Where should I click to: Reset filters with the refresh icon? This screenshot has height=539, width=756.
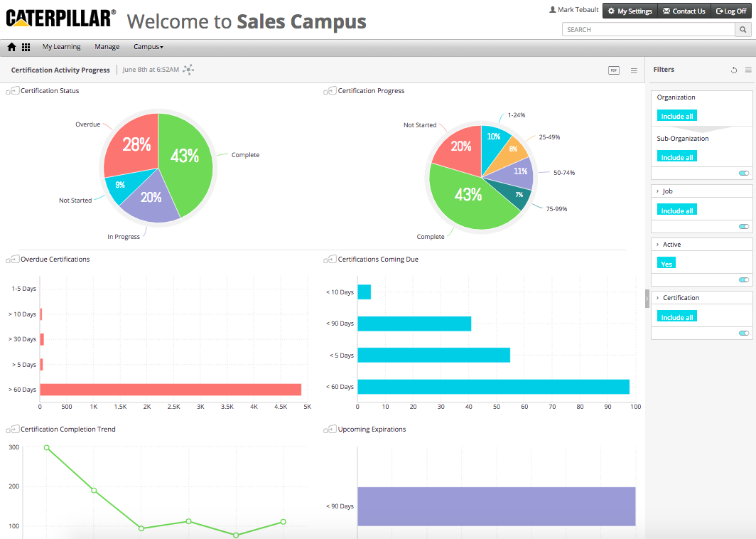(x=734, y=70)
